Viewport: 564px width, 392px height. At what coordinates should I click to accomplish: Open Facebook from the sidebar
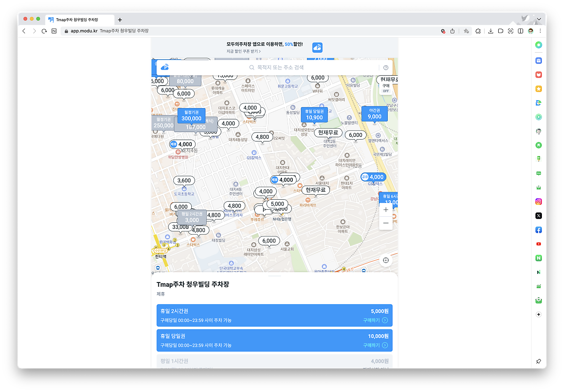(x=539, y=230)
